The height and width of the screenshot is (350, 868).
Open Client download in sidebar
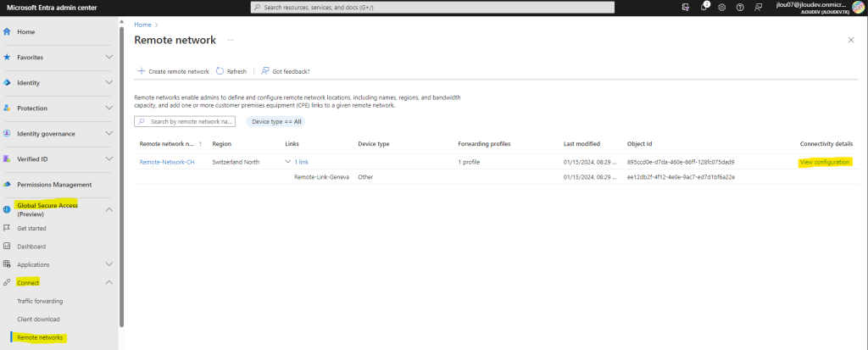(x=38, y=319)
